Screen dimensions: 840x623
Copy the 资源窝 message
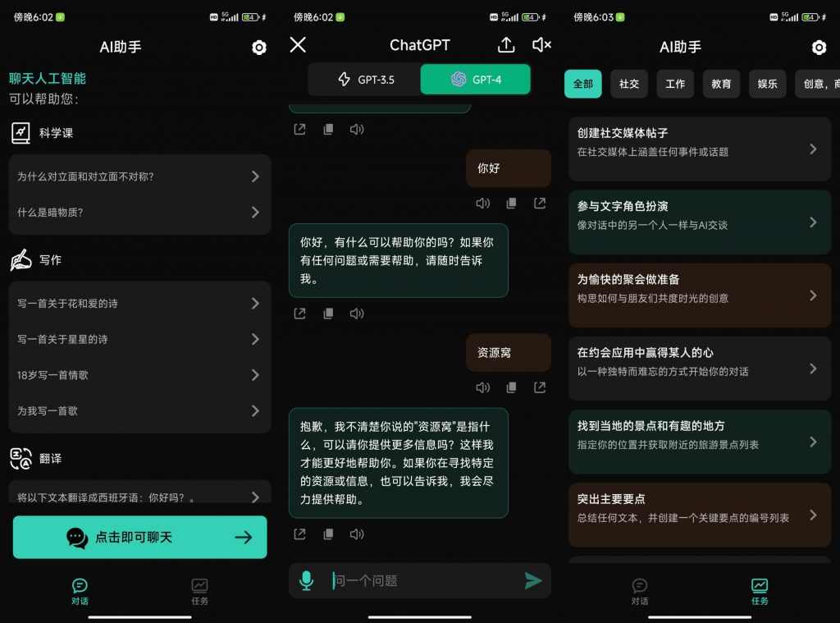512,387
